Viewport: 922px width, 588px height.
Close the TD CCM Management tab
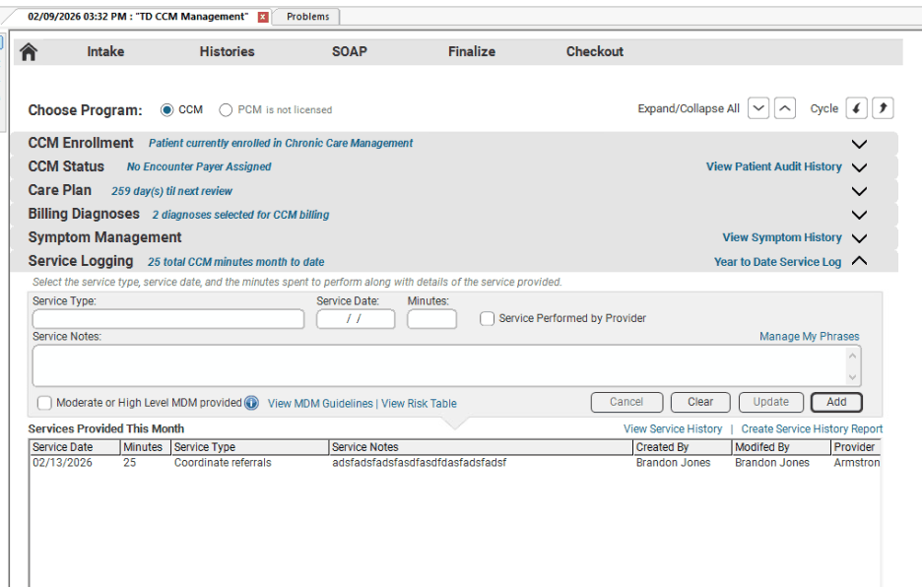(x=263, y=17)
